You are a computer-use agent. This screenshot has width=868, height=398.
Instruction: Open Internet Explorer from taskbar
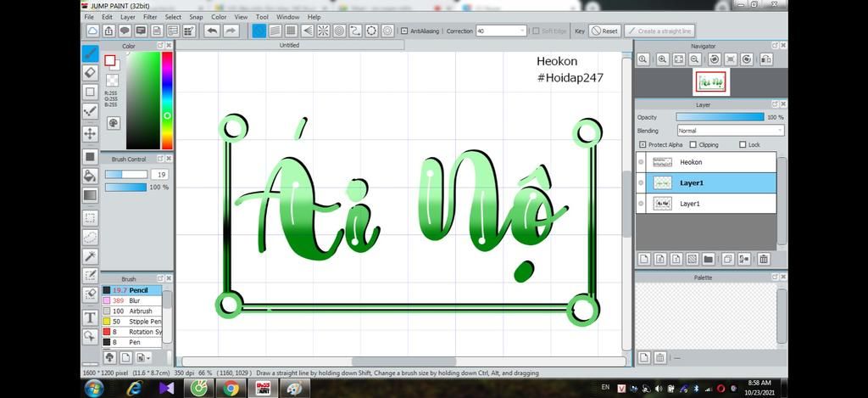pos(134,389)
